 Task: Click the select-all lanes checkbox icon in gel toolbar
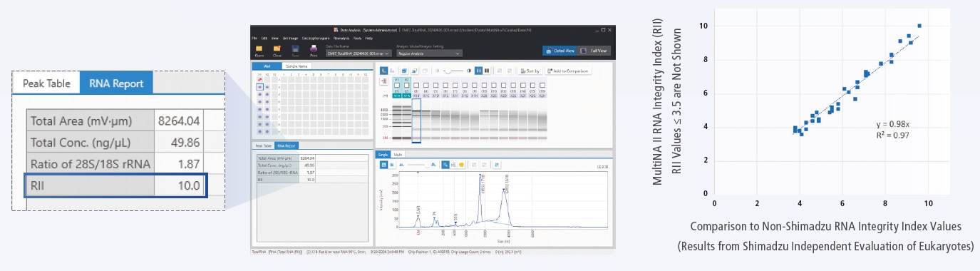(404, 71)
